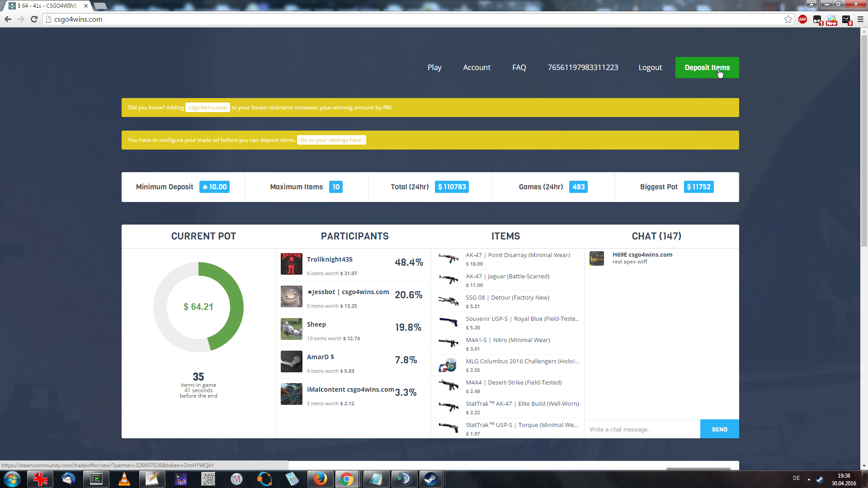
Task: Show hidden system tray icons arrow
Action: (809, 479)
